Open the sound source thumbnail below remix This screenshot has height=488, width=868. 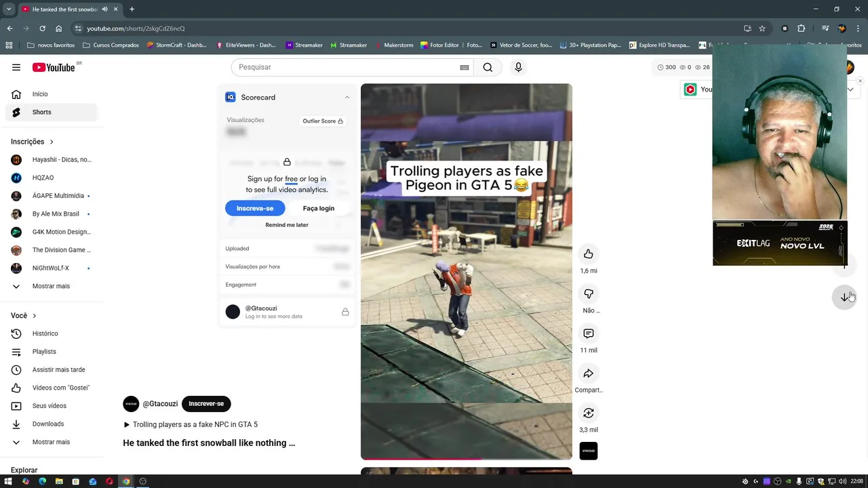click(589, 451)
